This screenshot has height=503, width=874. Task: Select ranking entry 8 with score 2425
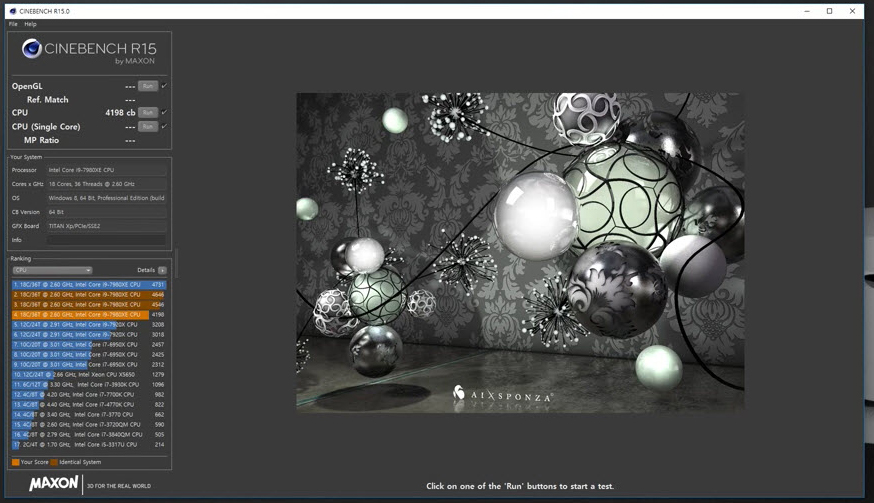pyautogui.click(x=89, y=355)
